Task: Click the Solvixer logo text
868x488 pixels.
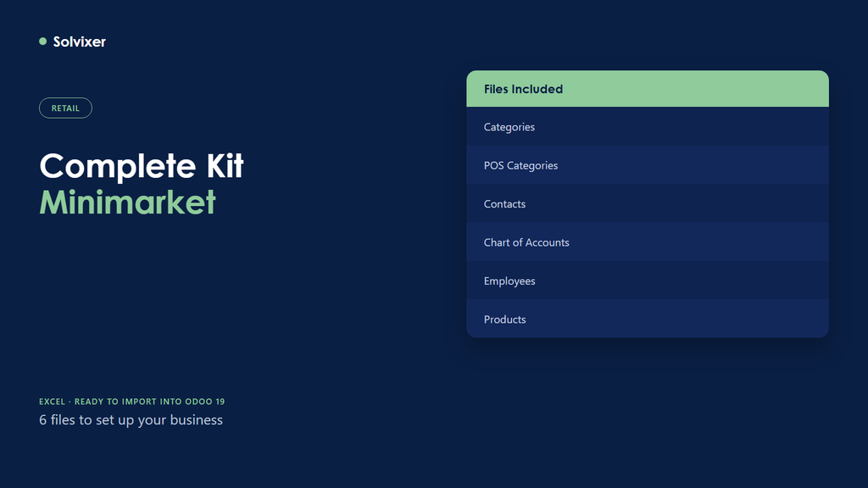Action: point(79,42)
